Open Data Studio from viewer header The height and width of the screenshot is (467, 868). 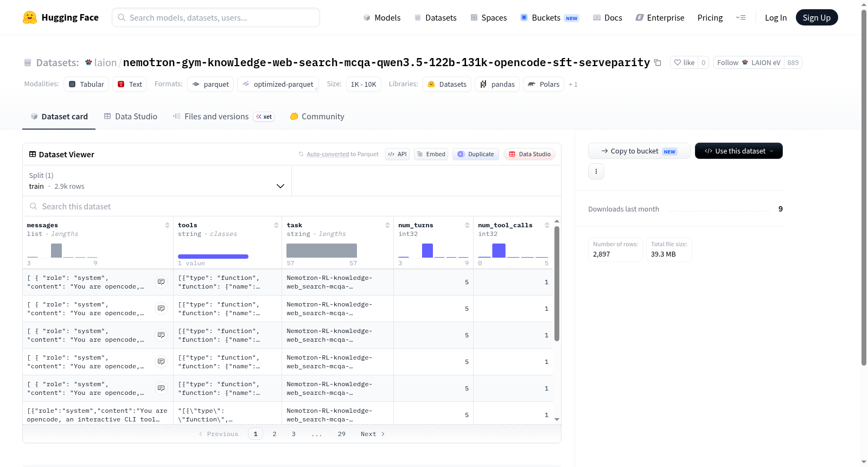[529, 154]
